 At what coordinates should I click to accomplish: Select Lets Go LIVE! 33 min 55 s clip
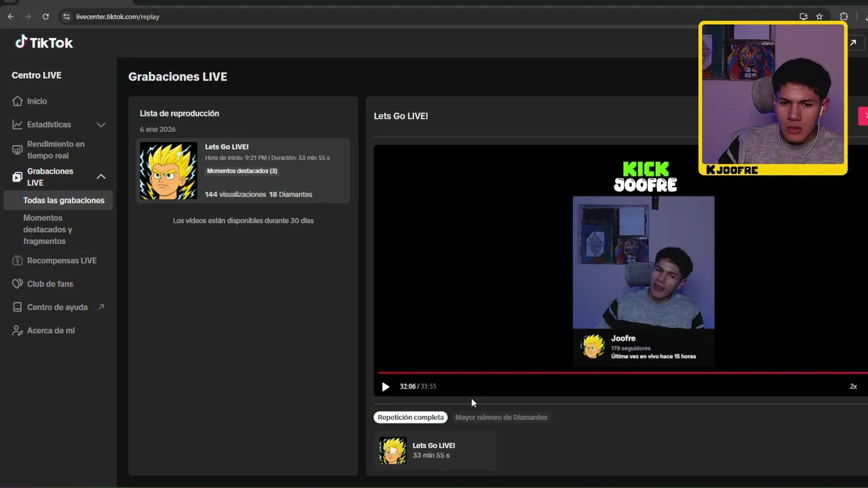[435, 450]
